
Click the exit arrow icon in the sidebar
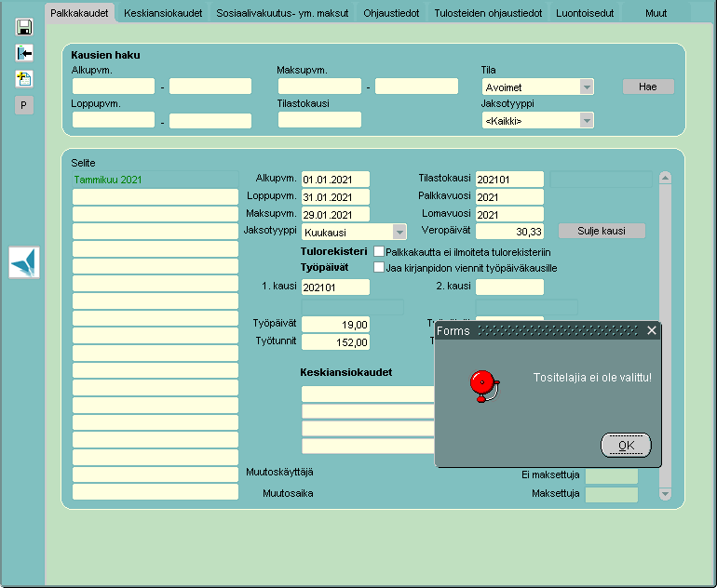point(24,53)
